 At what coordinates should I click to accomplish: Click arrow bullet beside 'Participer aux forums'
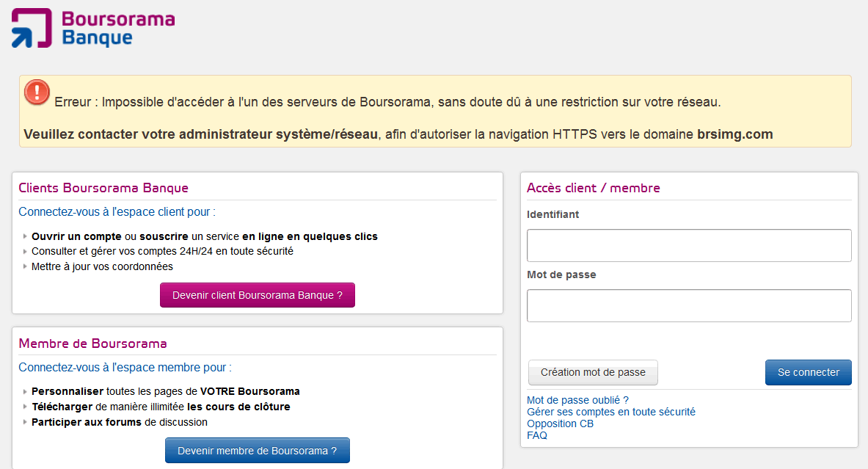coord(25,422)
